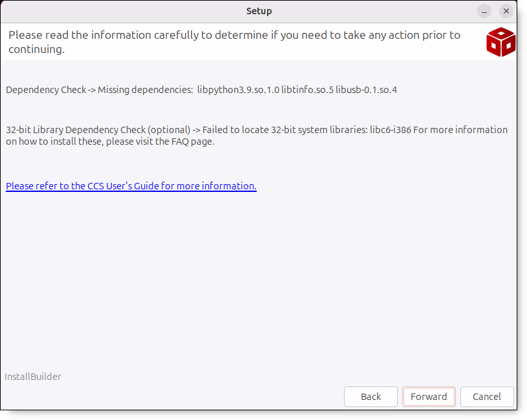Click the InstallBuilder label
This screenshot has width=527, height=420.
(x=33, y=376)
